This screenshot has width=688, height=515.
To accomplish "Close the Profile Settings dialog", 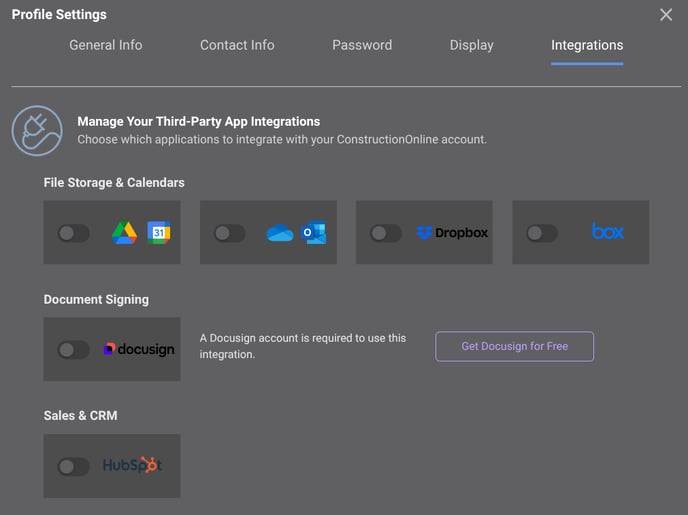I will pos(666,15).
